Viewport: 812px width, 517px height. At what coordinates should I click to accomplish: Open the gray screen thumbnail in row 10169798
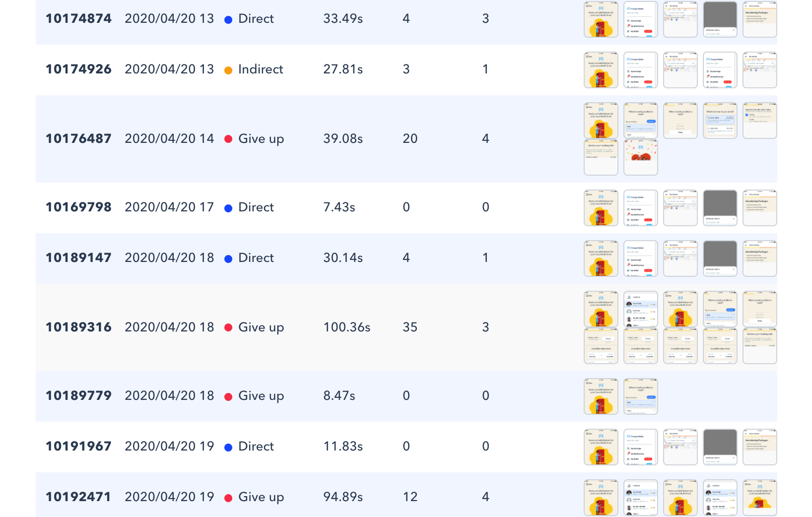(720, 208)
